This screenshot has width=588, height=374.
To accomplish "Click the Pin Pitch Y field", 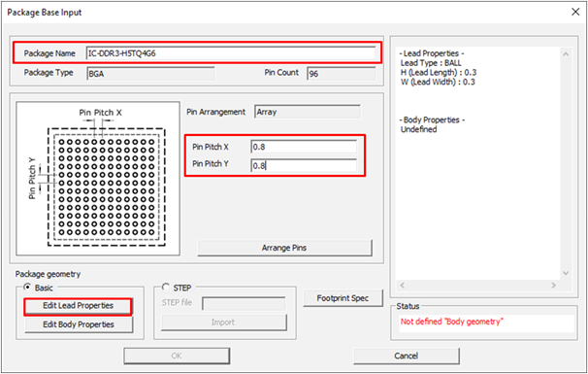I will pos(304,165).
